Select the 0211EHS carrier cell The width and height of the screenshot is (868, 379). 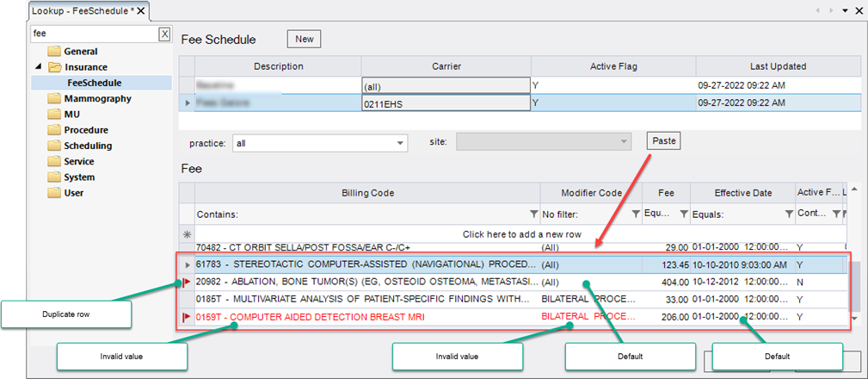click(x=445, y=103)
